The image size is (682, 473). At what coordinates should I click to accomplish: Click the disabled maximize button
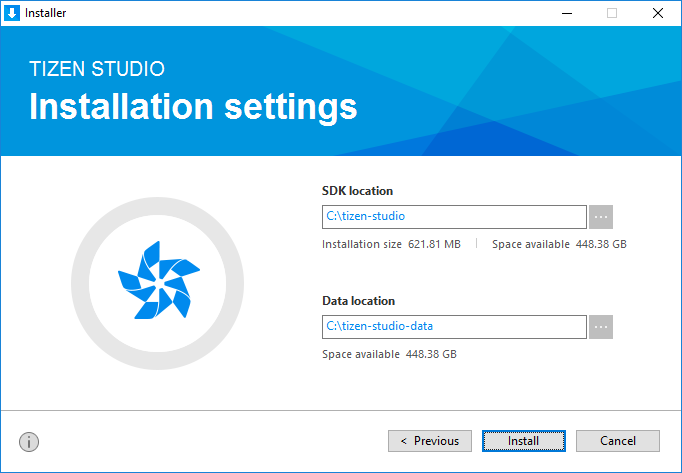pyautogui.click(x=612, y=13)
